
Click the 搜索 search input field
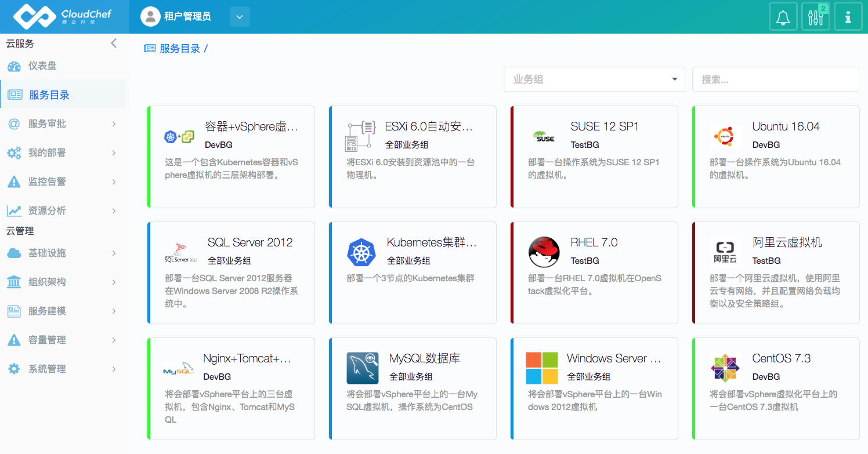pyautogui.click(x=775, y=79)
